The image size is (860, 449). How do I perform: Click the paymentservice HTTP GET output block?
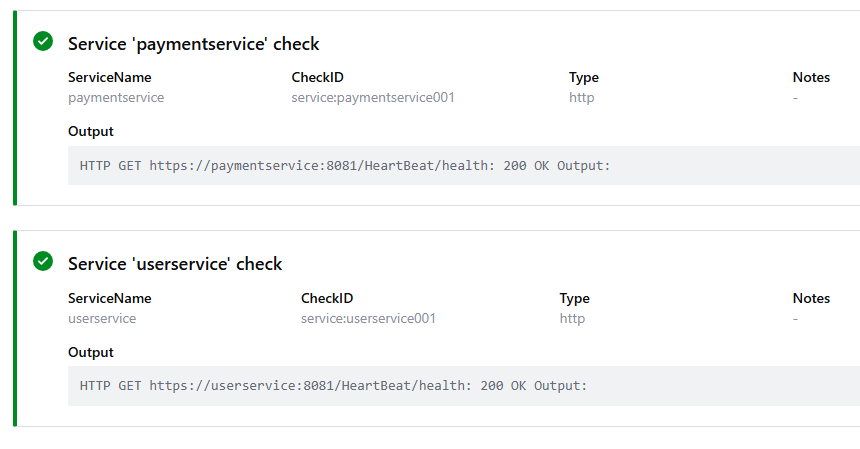(345, 165)
